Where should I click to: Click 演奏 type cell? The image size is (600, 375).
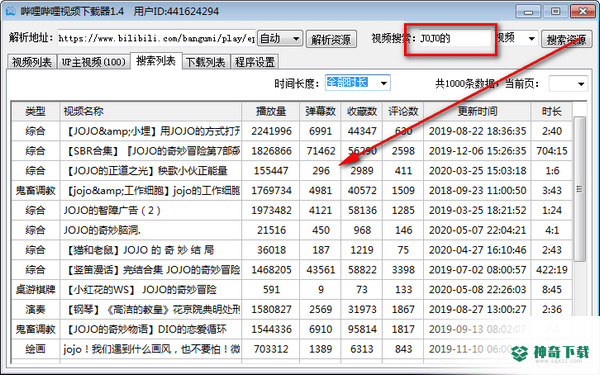36,310
